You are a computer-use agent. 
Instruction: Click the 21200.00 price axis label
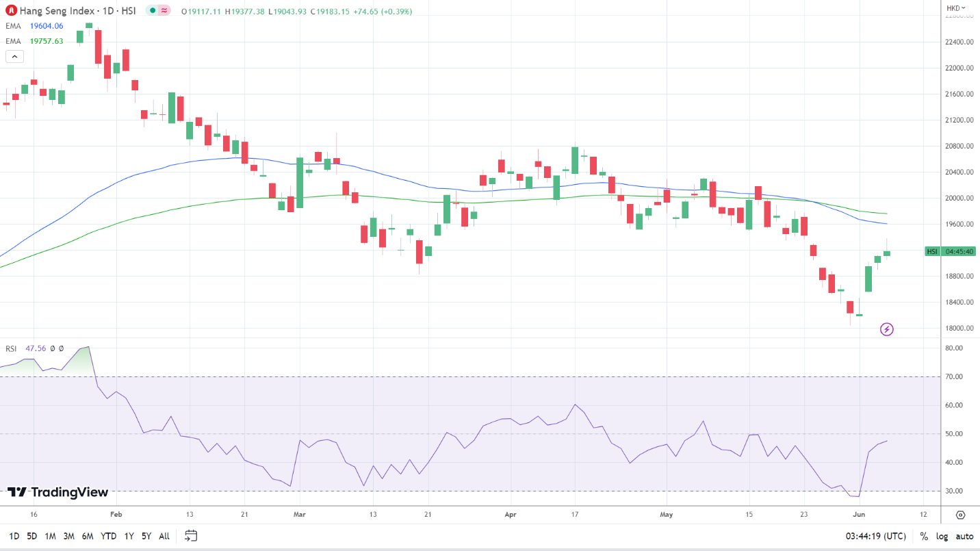(959, 120)
